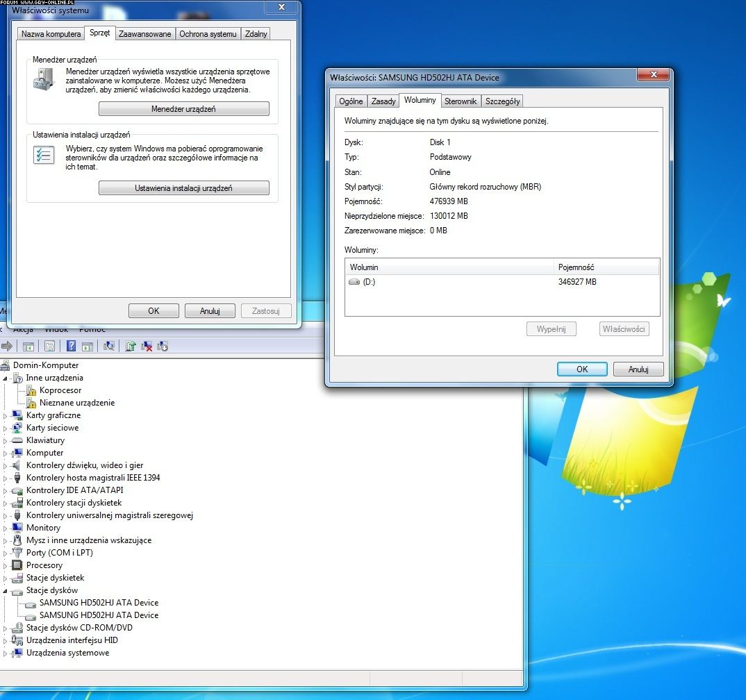This screenshot has width=746, height=700.
Task: Click the Procesory chip icon
Action: 17,565
